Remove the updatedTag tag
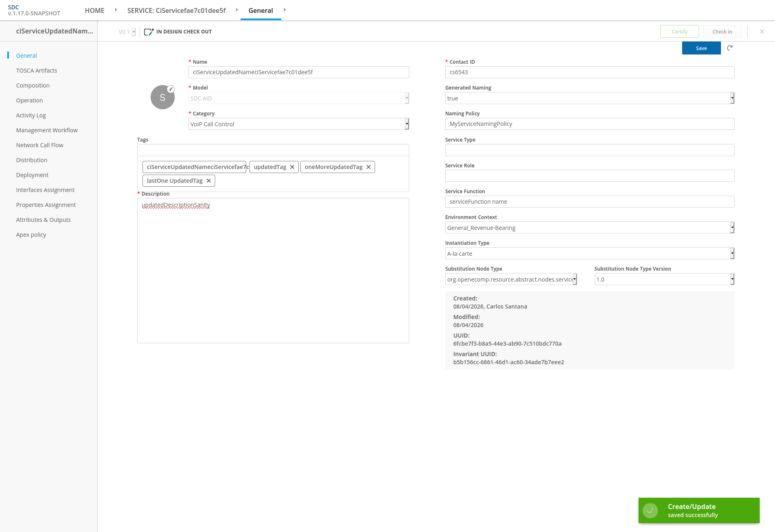775x532 pixels. click(292, 167)
